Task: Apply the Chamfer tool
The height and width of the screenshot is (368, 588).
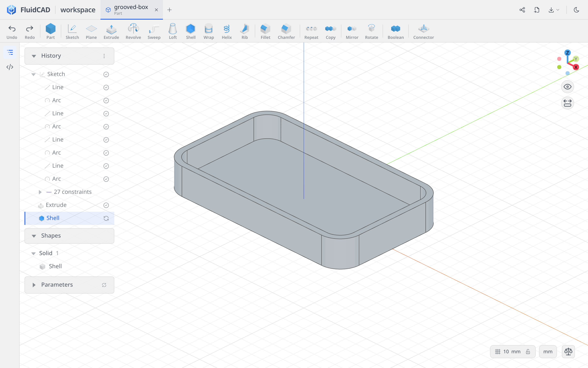Action: (286, 31)
